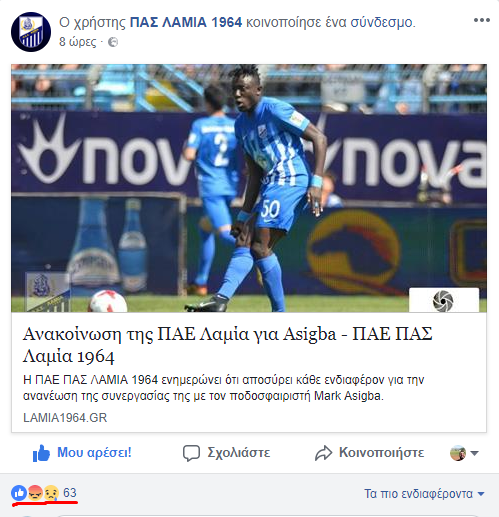499x517 pixels.
Task: Open the footballer photo thumbnail
Action: click(x=249, y=188)
